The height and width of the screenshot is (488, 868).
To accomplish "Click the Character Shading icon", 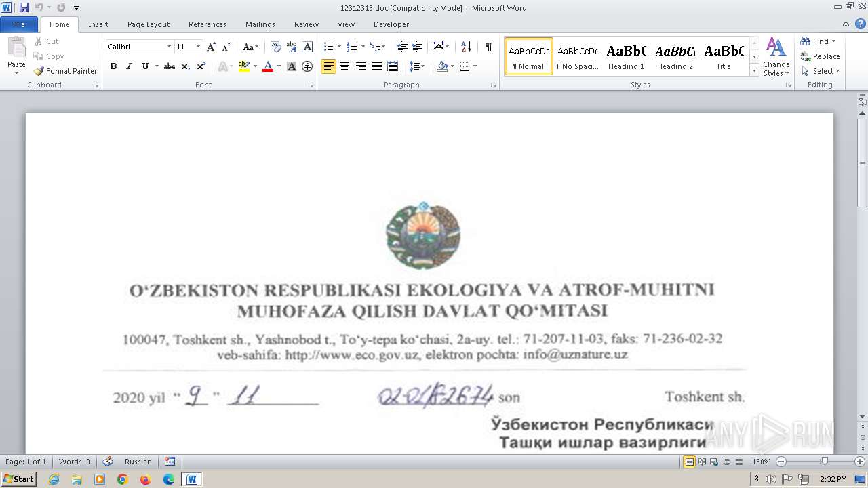I will tap(292, 66).
